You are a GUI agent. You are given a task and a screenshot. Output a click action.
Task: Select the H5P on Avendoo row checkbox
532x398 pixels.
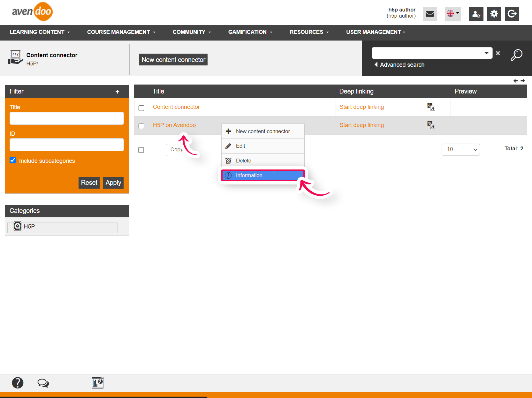[141, 126]
